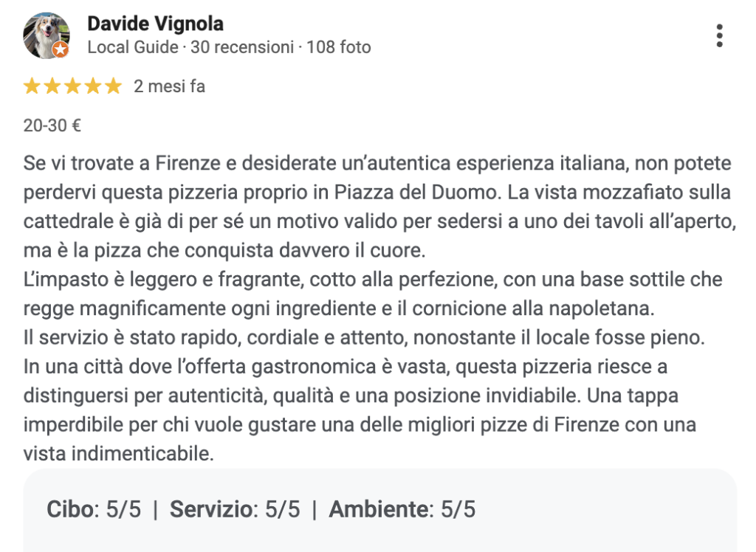
Task: Click the "30 recensioni" count
Action: pos(242,48)
